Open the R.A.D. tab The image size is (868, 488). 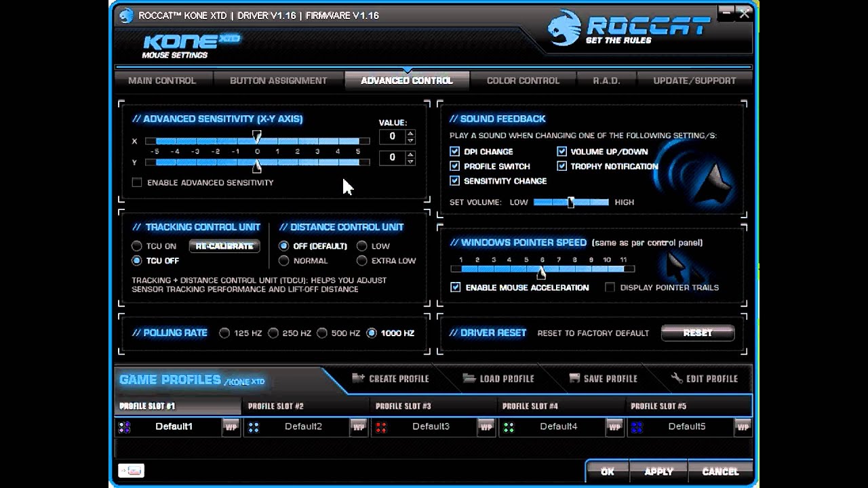(x=606, y=81)
